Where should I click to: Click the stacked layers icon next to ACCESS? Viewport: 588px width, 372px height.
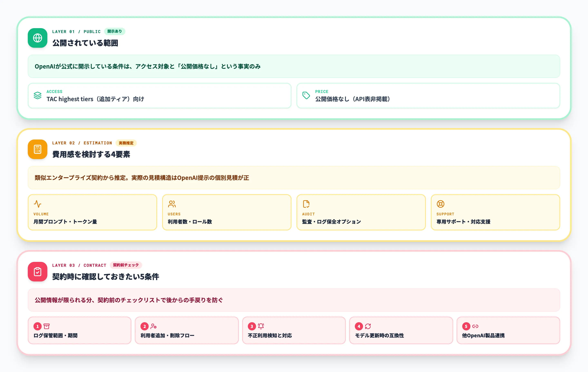point(38,96)
